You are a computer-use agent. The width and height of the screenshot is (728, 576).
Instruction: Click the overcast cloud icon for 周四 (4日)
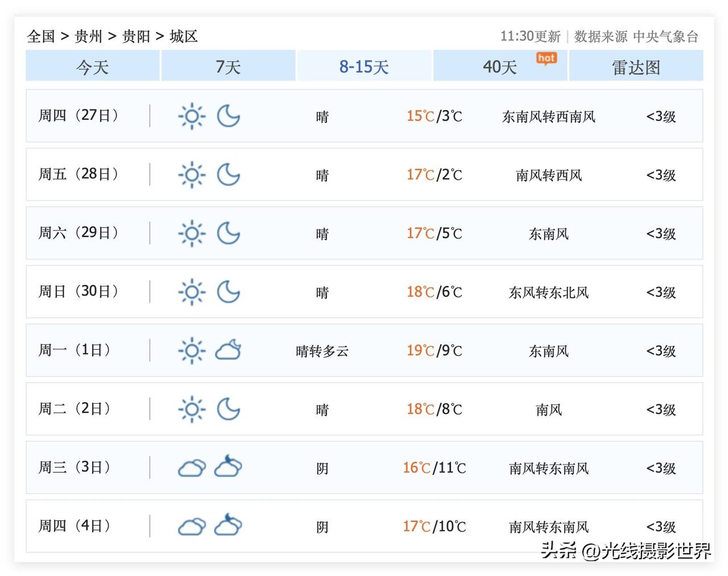point(192,527)
